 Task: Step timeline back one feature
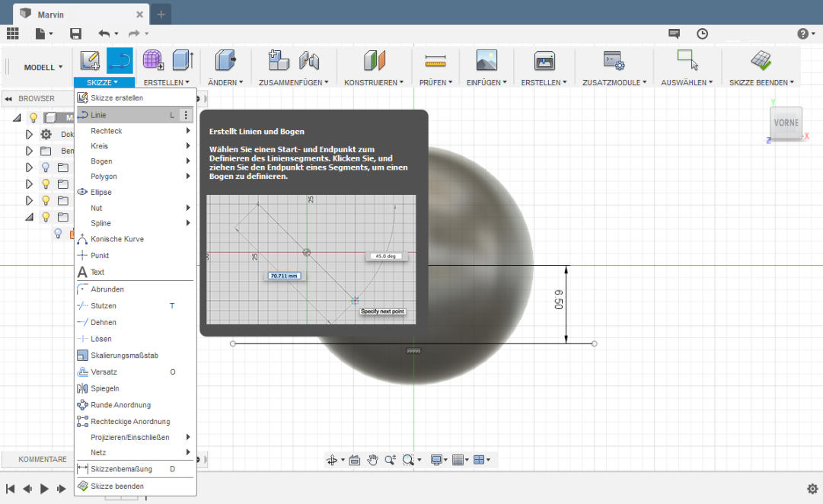pos(27,489)
